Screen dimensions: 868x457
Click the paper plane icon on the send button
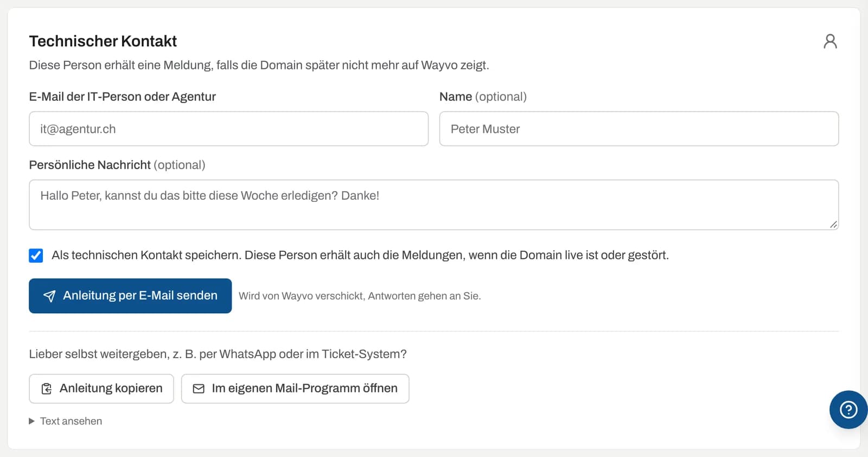(x=49, y=296)
